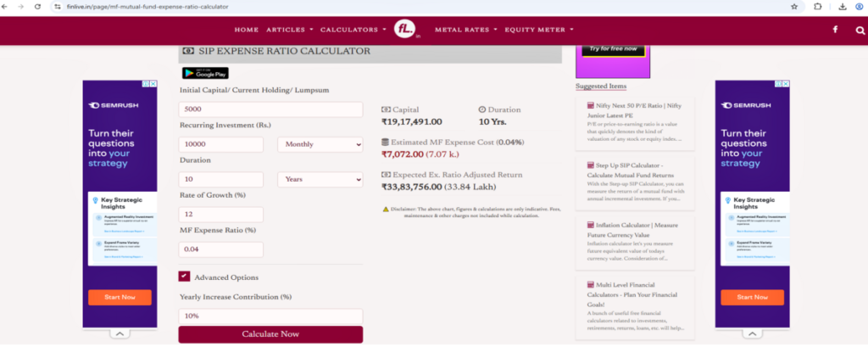The image size is (868, 347).
Task: Open the Years duration unit dropdown
Action: (320, 179)
